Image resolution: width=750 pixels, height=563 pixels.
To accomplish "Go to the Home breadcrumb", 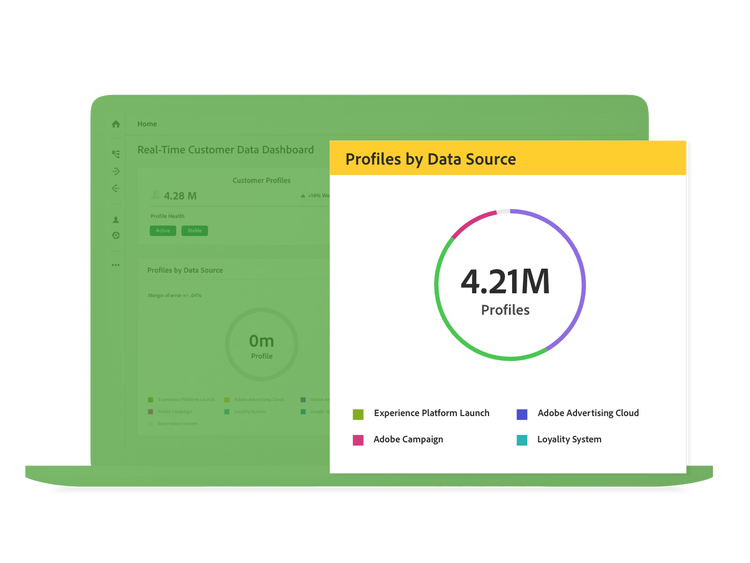I will [x=147, y=124].
